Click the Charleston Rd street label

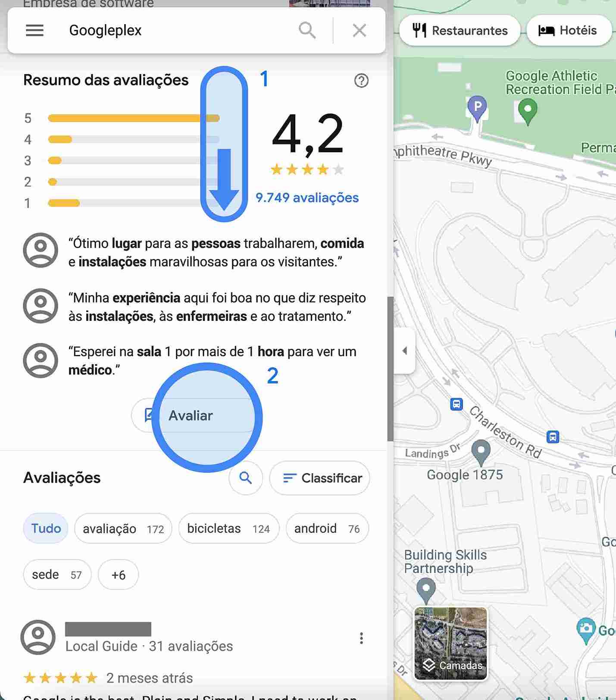pos(505,432)
